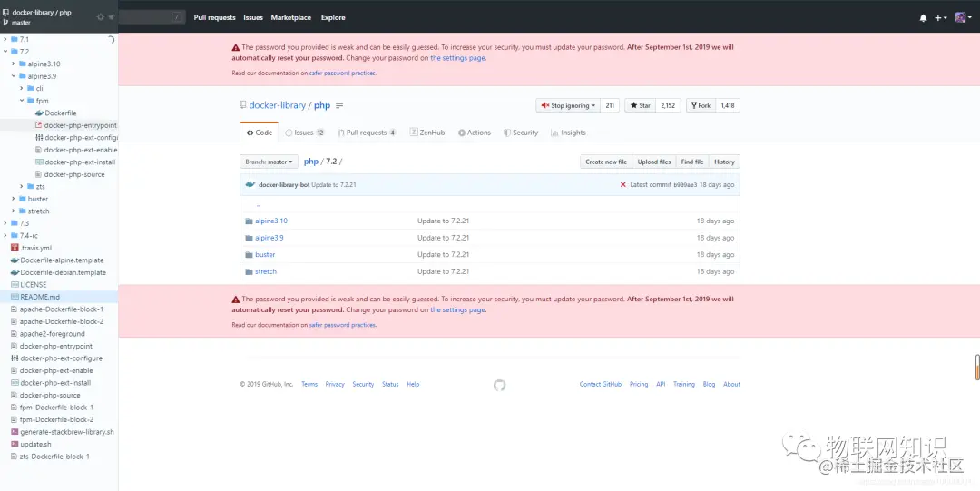Click the stretch folder icon in main file list
Viewport: 980px width, 491px height.
click(249, 271)
